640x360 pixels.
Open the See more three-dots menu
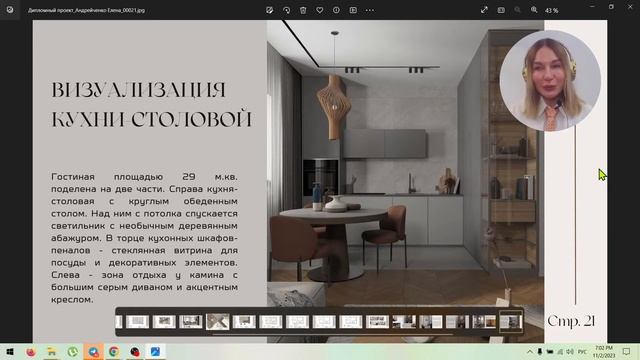point(370,10)
